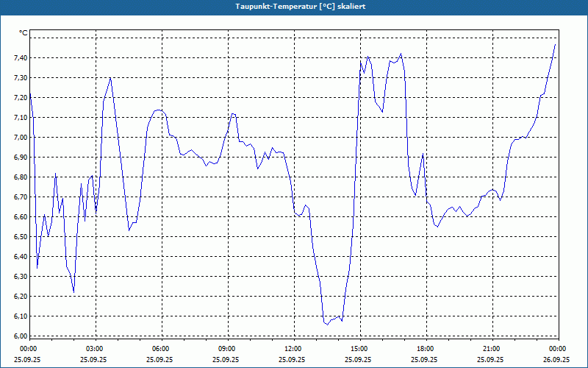Click the 6,90 y-axis label
Screen dimensions: 588x368
[21, 158]
